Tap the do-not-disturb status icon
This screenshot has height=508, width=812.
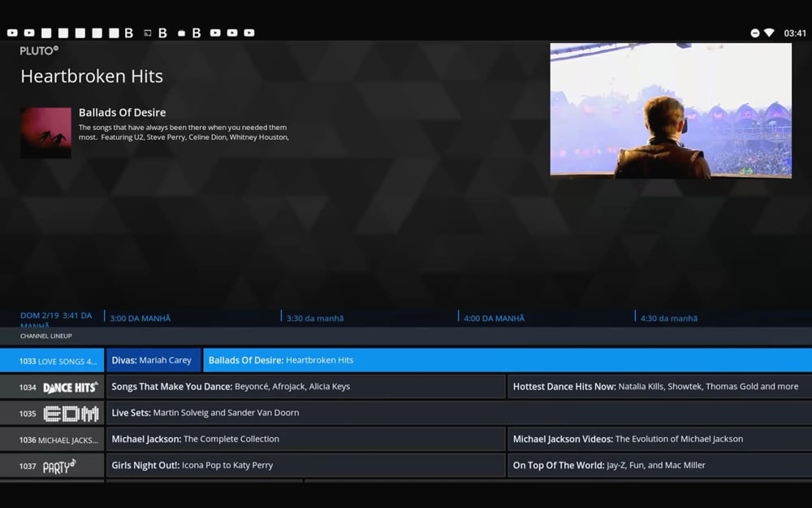(755, 33)
